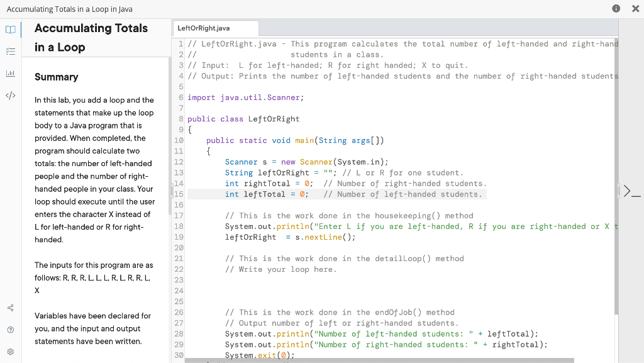Click the 'int rightTotal = 0;' statement

269,184
